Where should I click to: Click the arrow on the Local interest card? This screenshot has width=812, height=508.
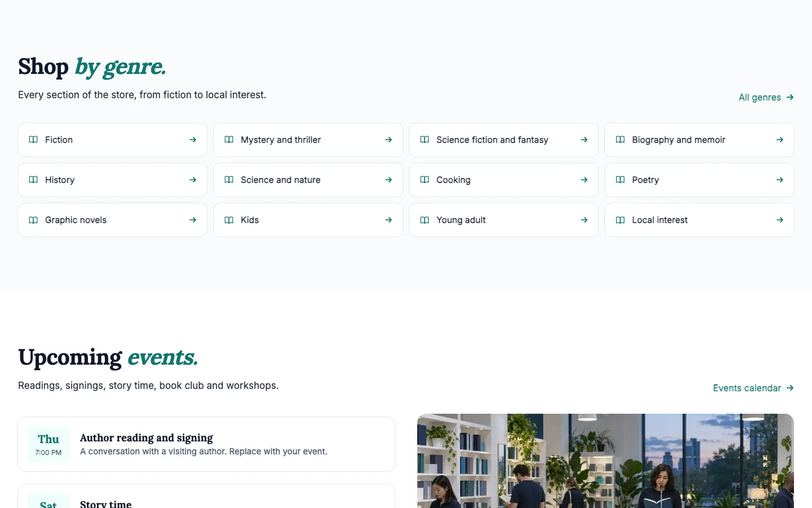[x=780, y=220]
